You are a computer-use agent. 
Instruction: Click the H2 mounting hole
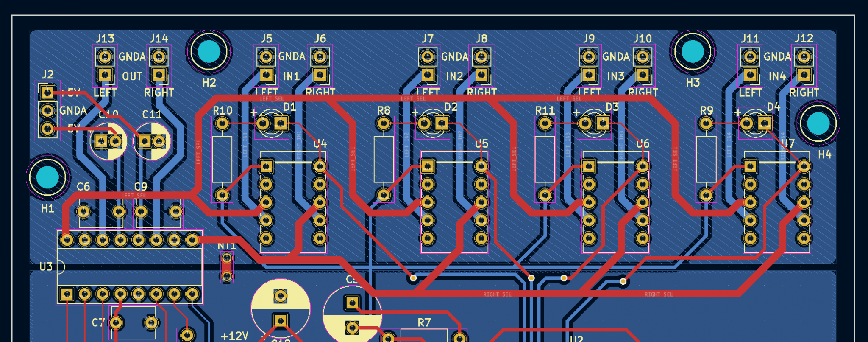[x=209, y=51]
